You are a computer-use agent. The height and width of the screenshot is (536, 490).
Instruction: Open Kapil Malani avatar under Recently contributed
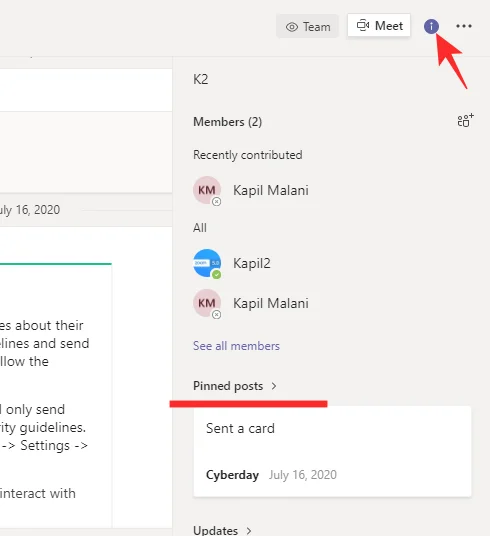[x=207, y=190]
